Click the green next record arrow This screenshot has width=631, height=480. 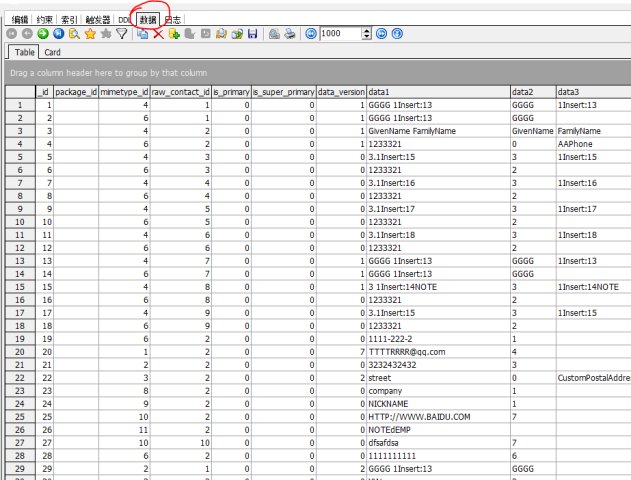click(x=43, y=34)
